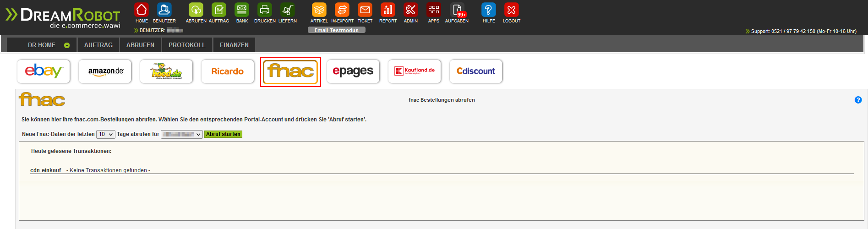868x229 pixels.
Task: Select the Cdiscount portal tile
Action: [476, 71]
